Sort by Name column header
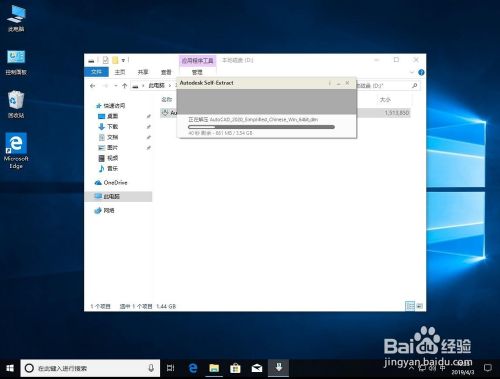 coord(167,99)
